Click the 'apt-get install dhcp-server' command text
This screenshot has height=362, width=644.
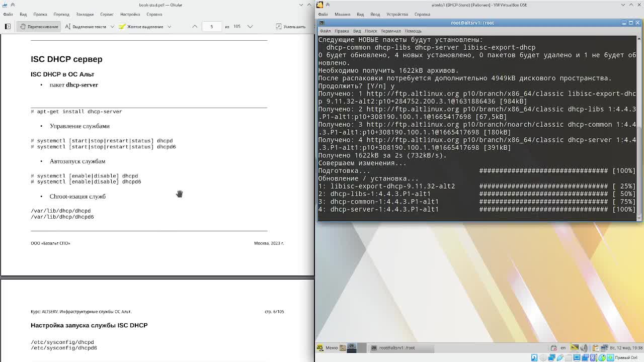pyautogui.click(x=79, y=112)
